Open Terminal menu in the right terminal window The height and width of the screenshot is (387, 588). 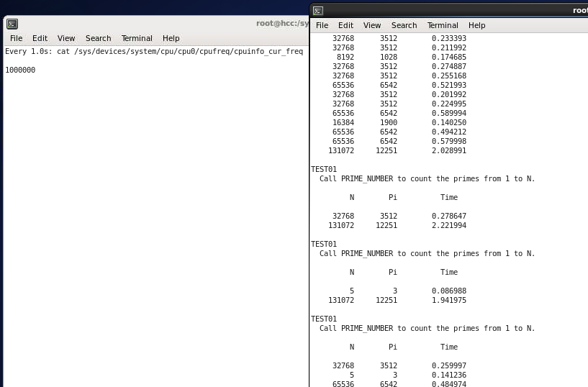coord(443,25)
